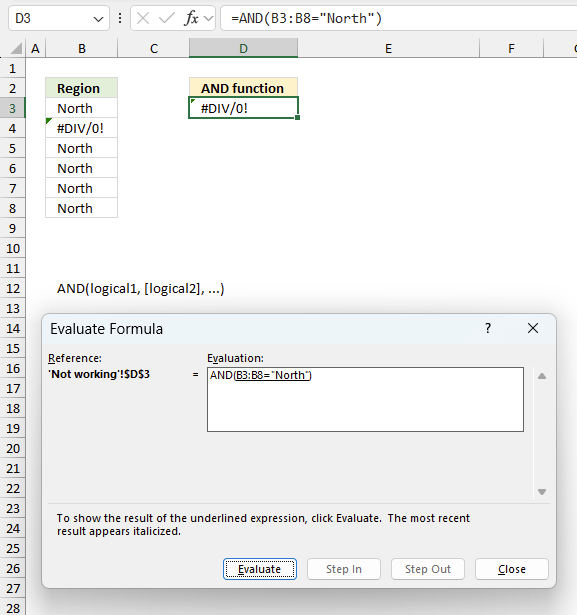
Task: Select column D header
Action: click(243, 49)
